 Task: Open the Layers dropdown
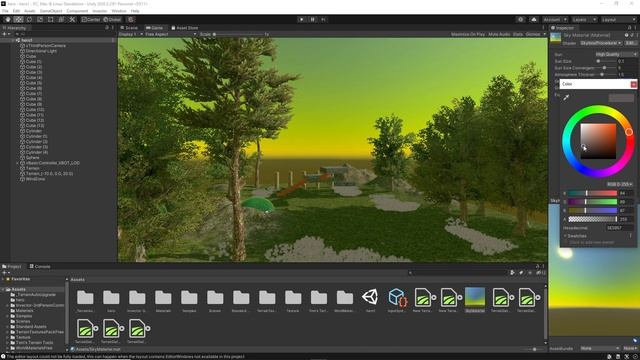(584, 19)
